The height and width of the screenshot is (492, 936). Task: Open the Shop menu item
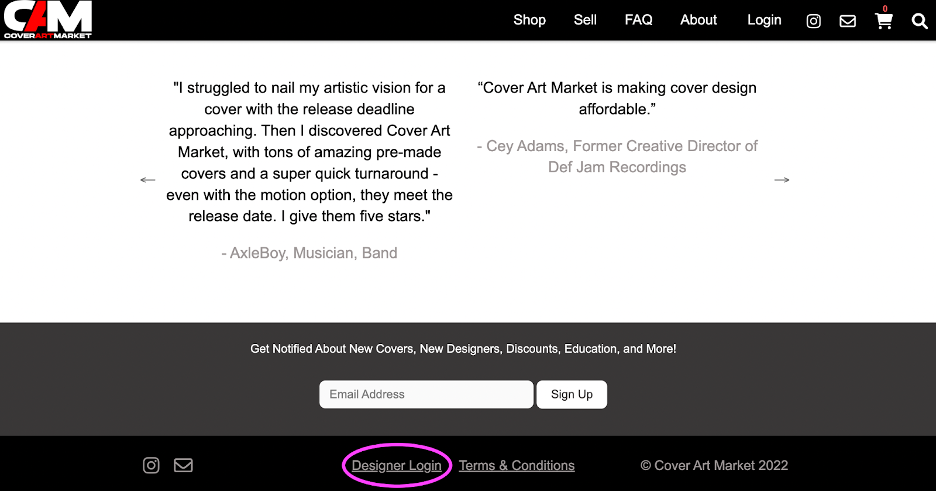click(x=529, y=20)
